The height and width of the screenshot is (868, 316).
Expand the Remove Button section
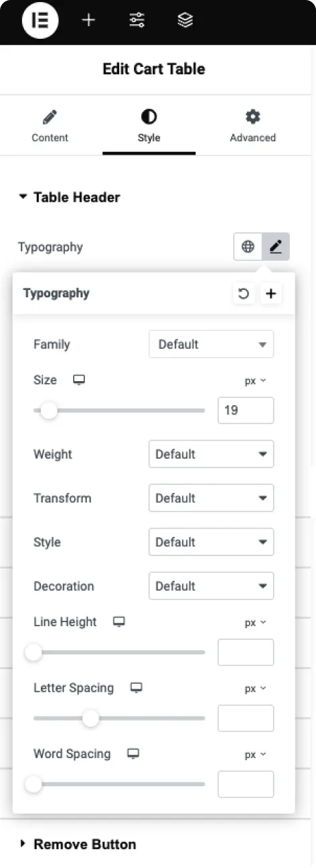coord(78,844)
